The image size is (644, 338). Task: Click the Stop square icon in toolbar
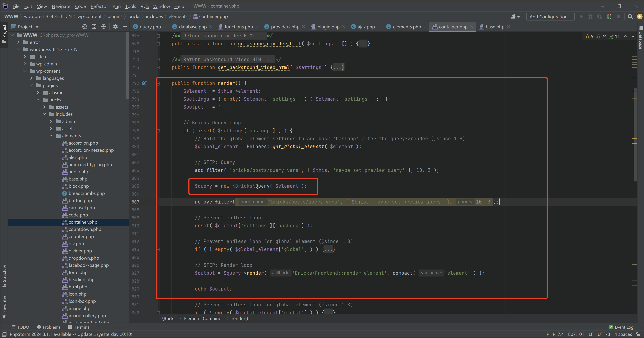coord(618,17)
